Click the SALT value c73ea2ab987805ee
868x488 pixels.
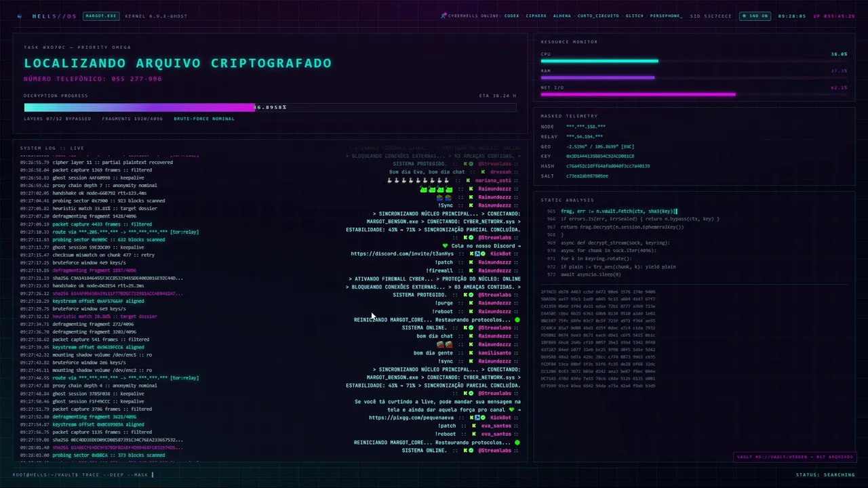[587, 176]
